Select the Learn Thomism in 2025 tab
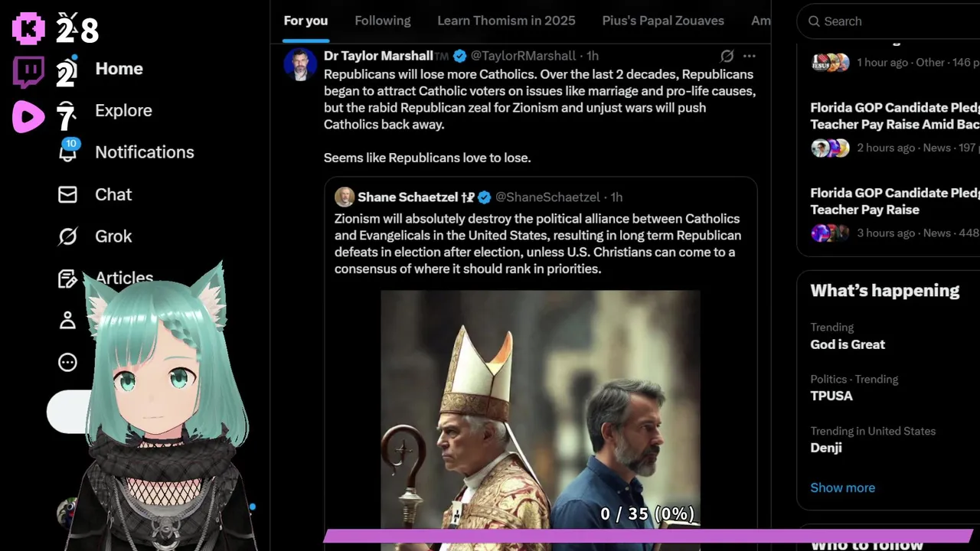Viewport: 980px width, 551px height. pyautogui.click(x=506, y=21)
